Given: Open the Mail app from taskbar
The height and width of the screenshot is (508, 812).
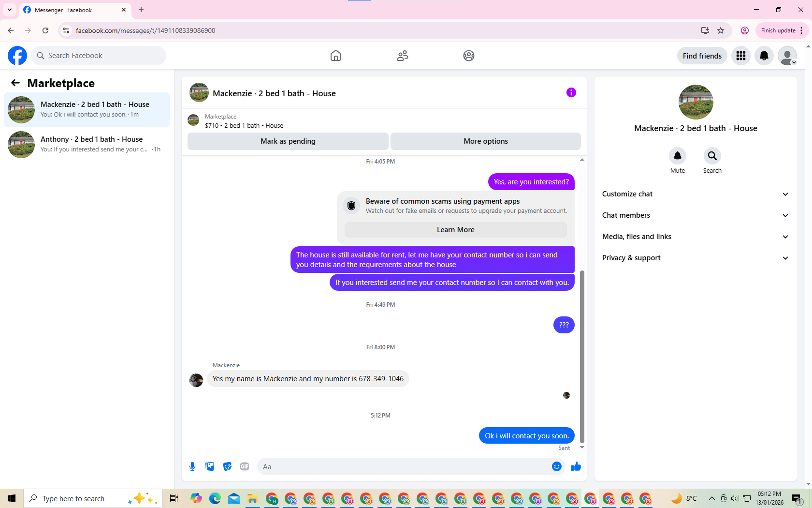Looking at the screenshot, I should pyautogui.click(x=234, y=498).
